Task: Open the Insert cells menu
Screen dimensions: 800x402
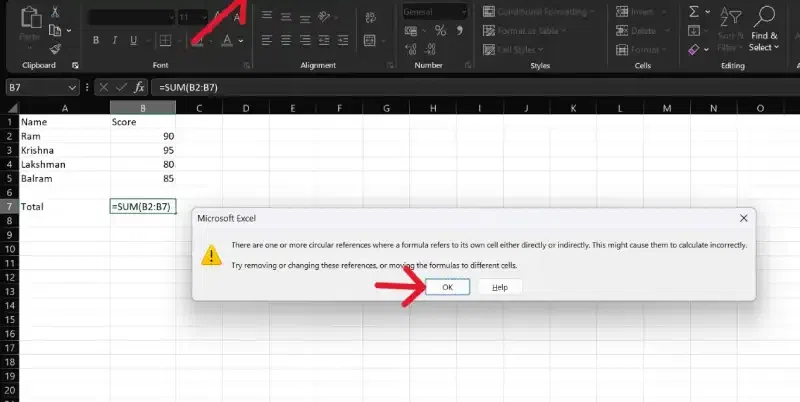Action: (x=642, y=11)
